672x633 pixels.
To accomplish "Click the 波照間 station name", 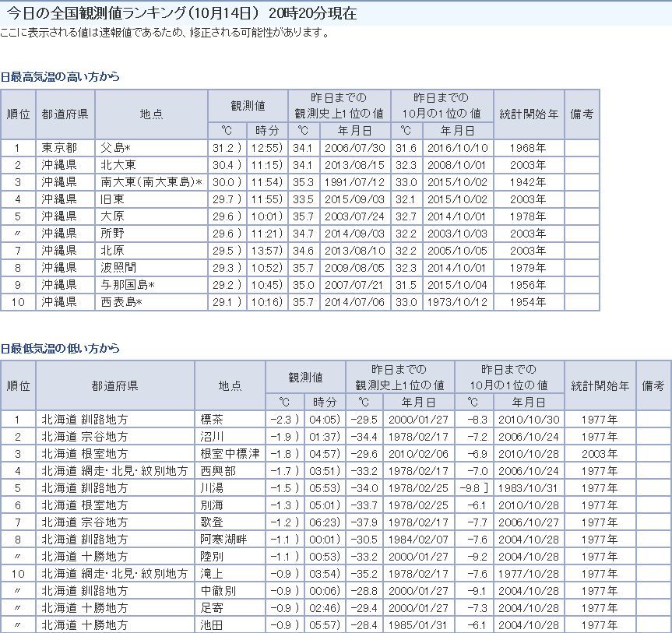I will point(118,267).
